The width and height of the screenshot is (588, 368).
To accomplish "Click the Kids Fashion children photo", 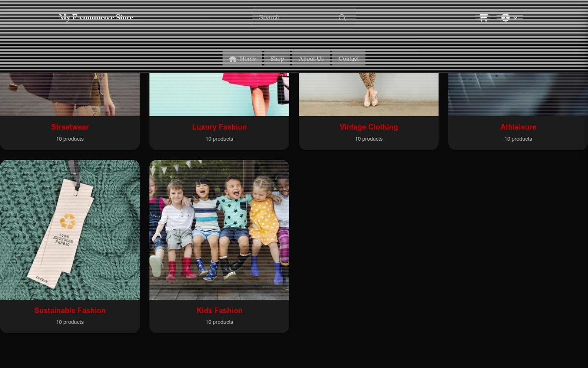I will [x=219, y=230].
